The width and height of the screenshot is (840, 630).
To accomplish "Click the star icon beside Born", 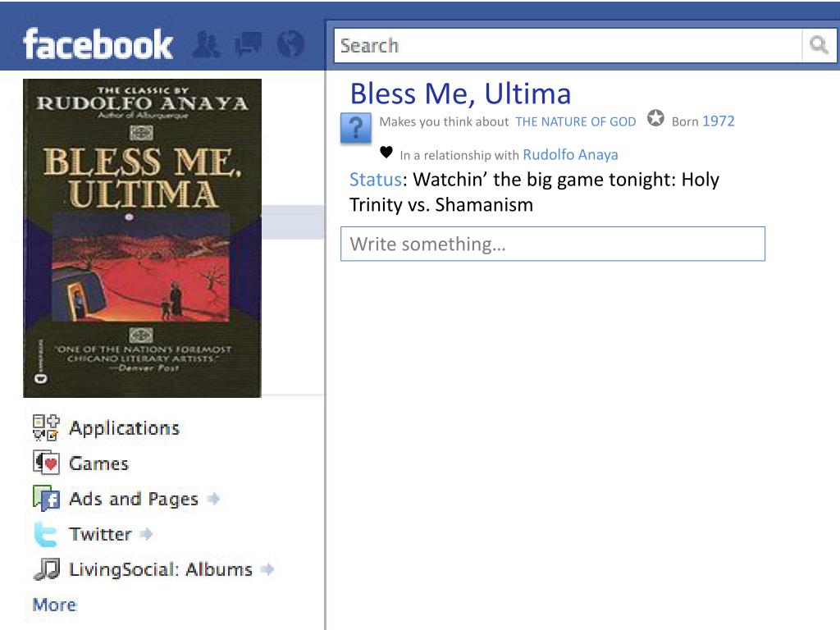I will coord(655,118).
